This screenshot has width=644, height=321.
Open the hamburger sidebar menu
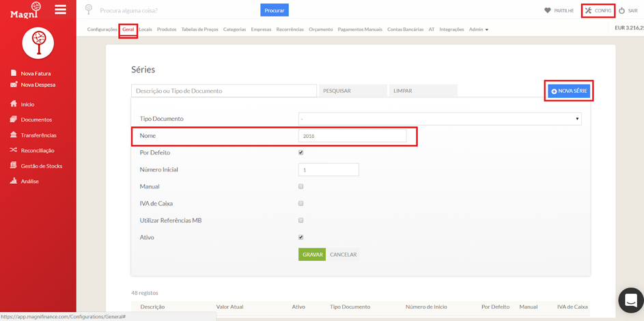60,10
